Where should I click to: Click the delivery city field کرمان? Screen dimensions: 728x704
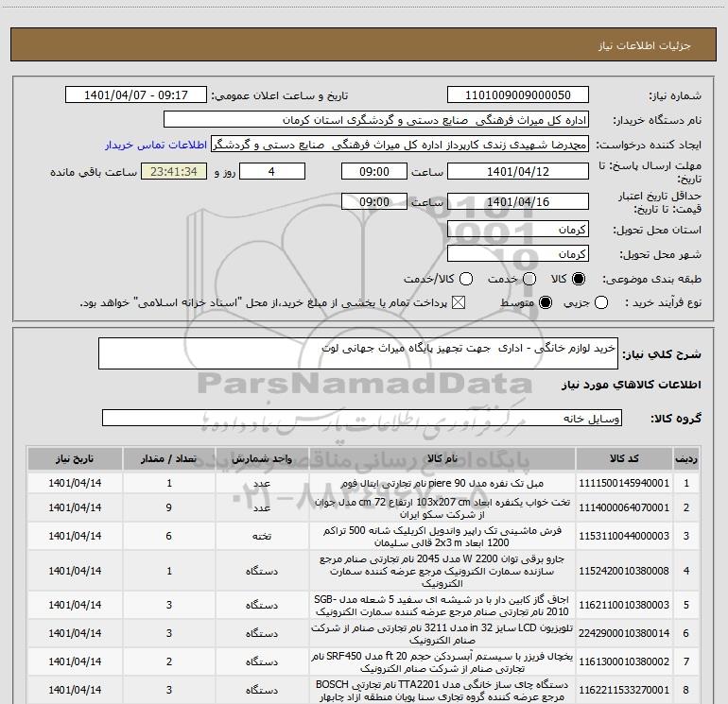tap(518, 254)
